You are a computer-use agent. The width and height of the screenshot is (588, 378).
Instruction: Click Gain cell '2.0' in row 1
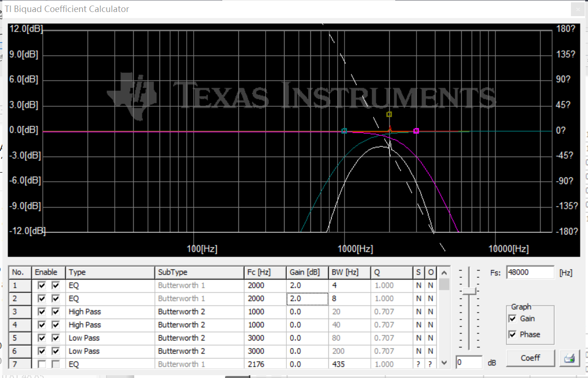pos(307,286)
